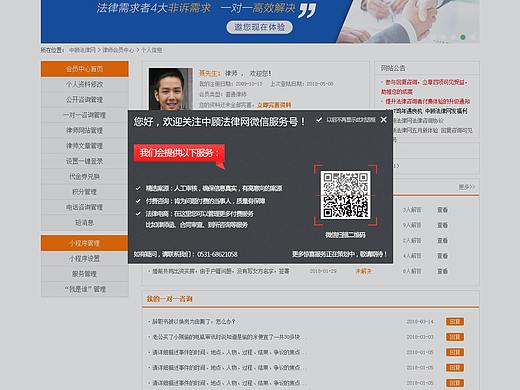Open 公开咨询管理 sidebar item
Viewport: 520px width, 390px height.
pyautogui.click(x=84, y=100)
